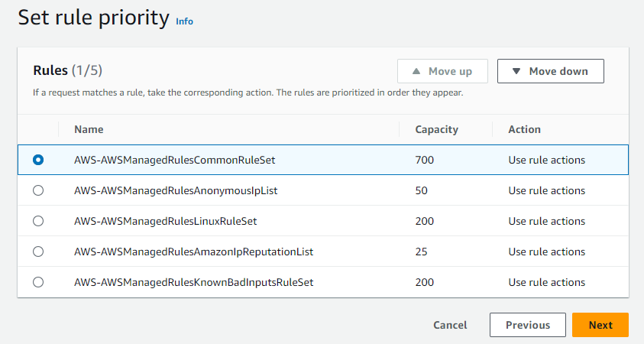Click the AWS-AWSManagedRulesLinuxRuleSet rule name
The width and height of the screenshot is (644, 344).
[x=165, y=221]
